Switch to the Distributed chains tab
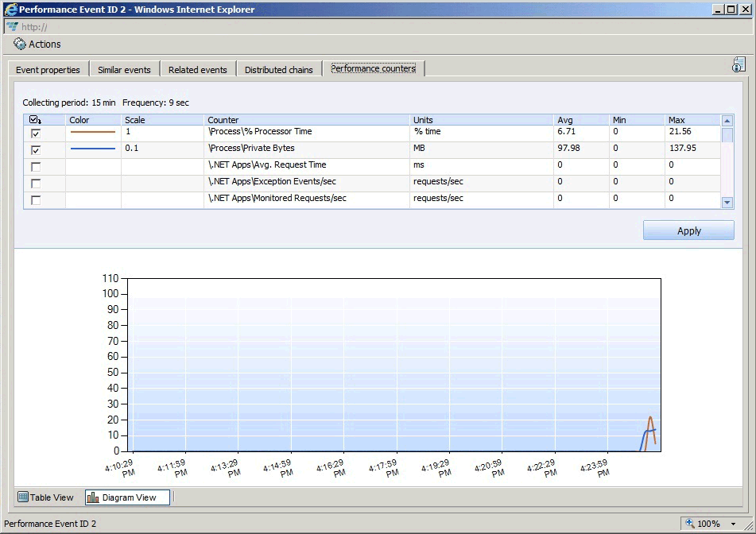Screen dimensions: 756x534 [278, 69]
